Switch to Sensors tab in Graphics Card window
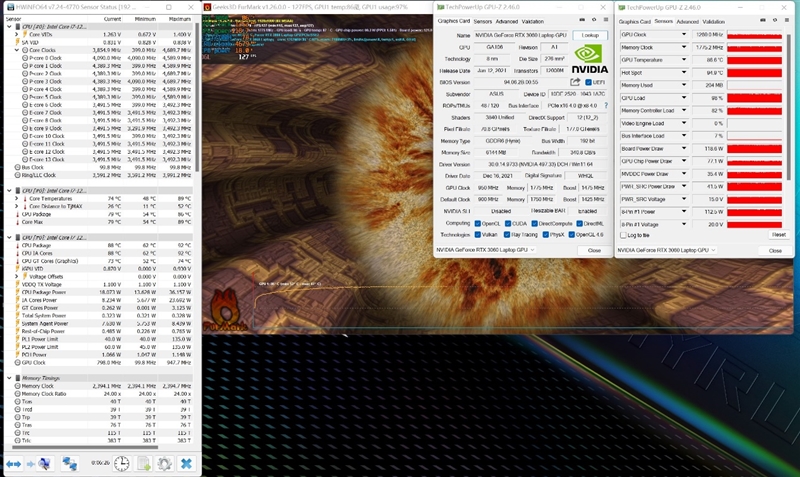800x477 pixels. coord(483,21)
